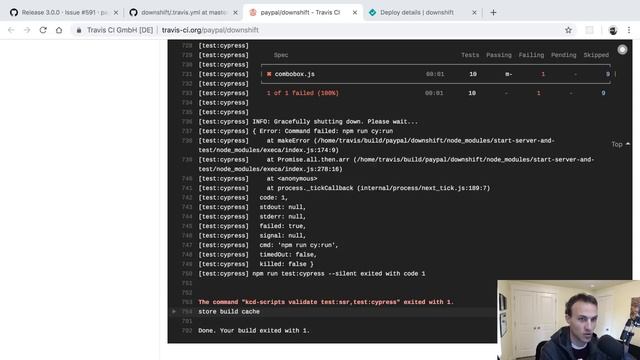
Task: Click the kcd-scripts validate error line
Action: click(x=326, y=302)
